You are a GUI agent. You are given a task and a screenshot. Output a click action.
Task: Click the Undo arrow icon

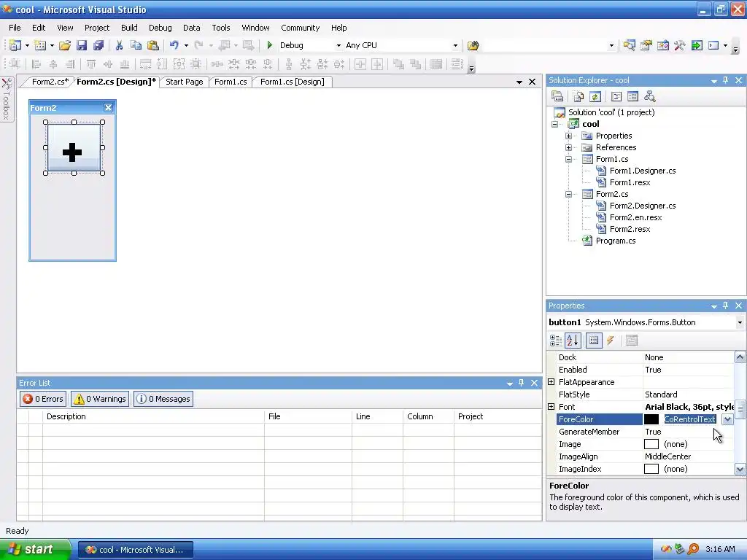pos(174,45)
